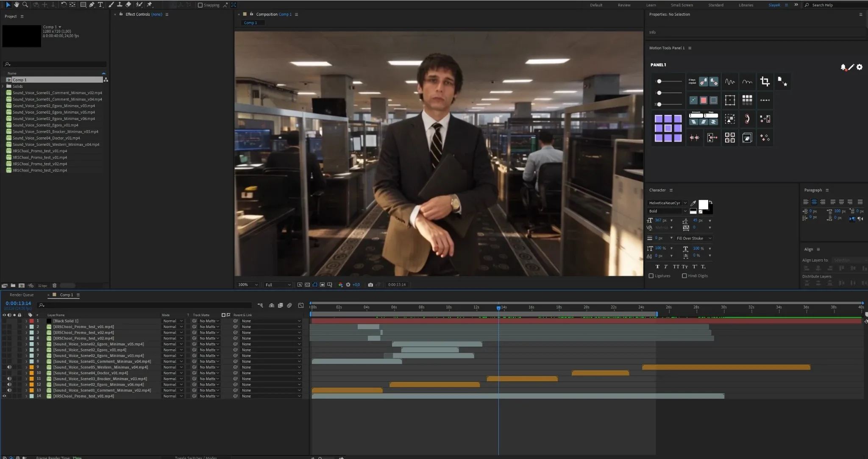The height and width of the screenshot is (459, 868).
Task: Open the Full resolution dropdown
Action: (x=278, y=285)
